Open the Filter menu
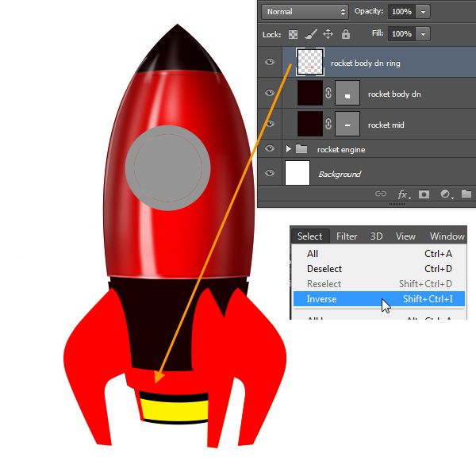Screen dimensions: 476x476 coord(347,236)
